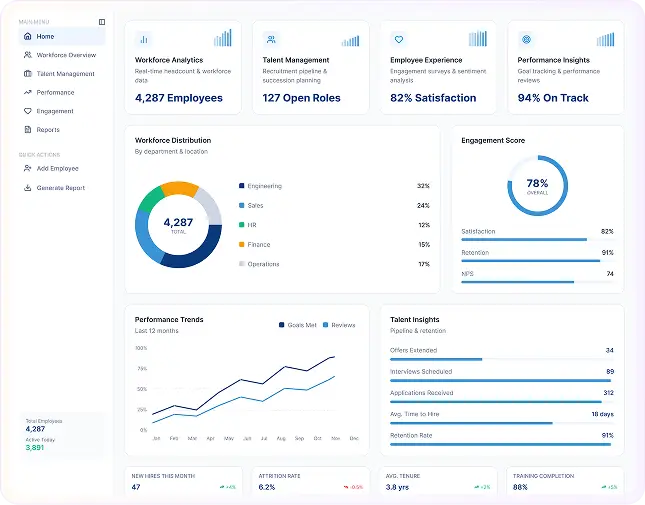The image size is (645, 505).
Task: Click the HR green legend swatch
Action: coord(241,225)
